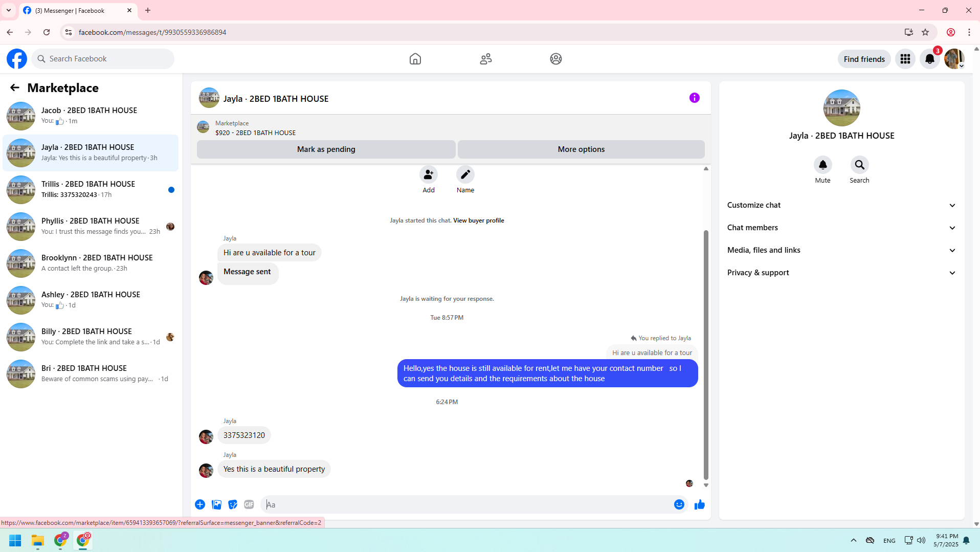
Task: Click the browser address bar URL
Action: pos(152,32)
